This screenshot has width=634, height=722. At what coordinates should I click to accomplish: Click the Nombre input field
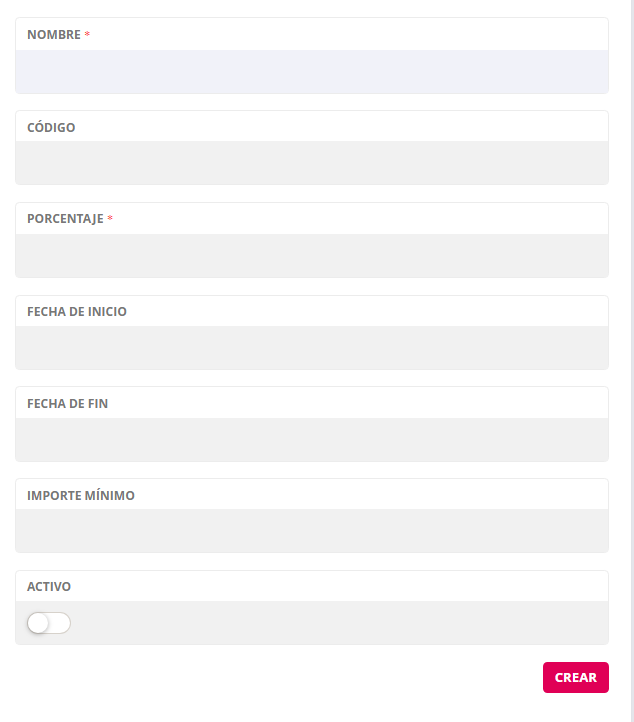(311, 72)
